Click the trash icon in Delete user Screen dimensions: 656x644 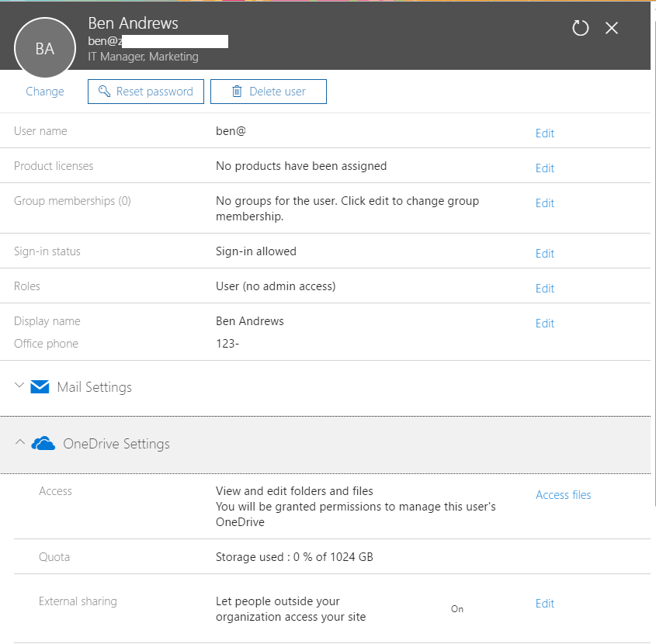[237, 91]
